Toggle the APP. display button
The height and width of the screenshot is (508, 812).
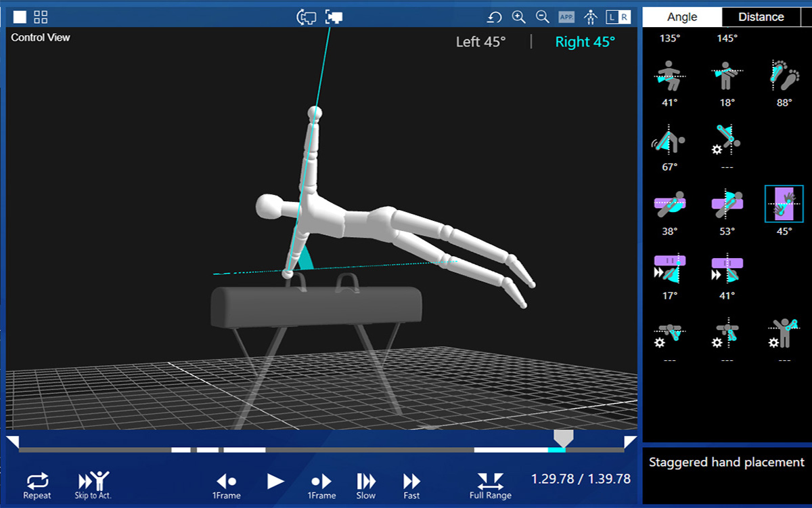(x=566, y=17)
